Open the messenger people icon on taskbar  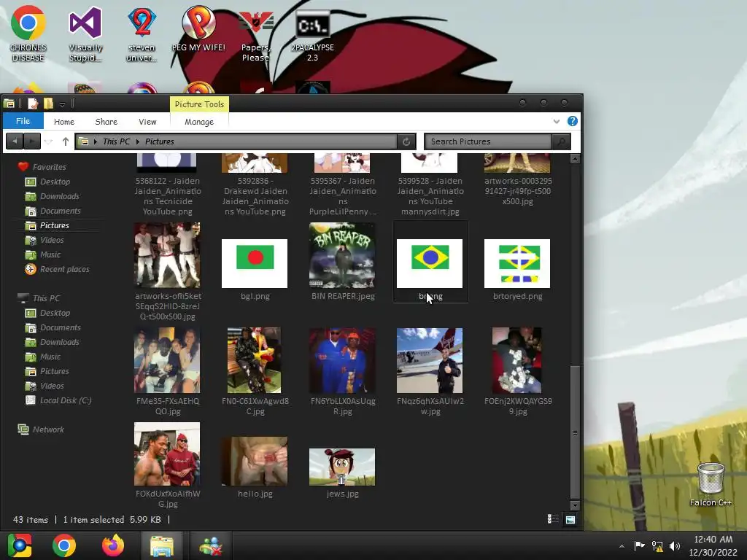pyautogui.click(x=211, y=545)
